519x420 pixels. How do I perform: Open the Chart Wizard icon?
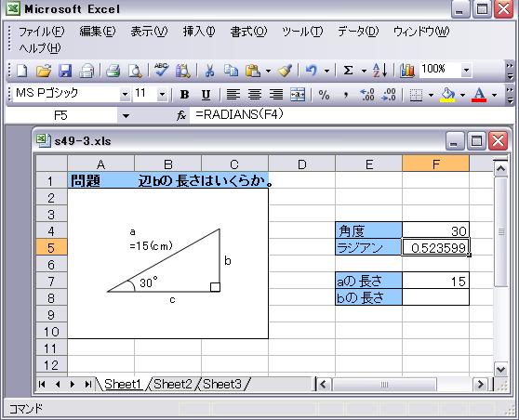tap(407, 71)
